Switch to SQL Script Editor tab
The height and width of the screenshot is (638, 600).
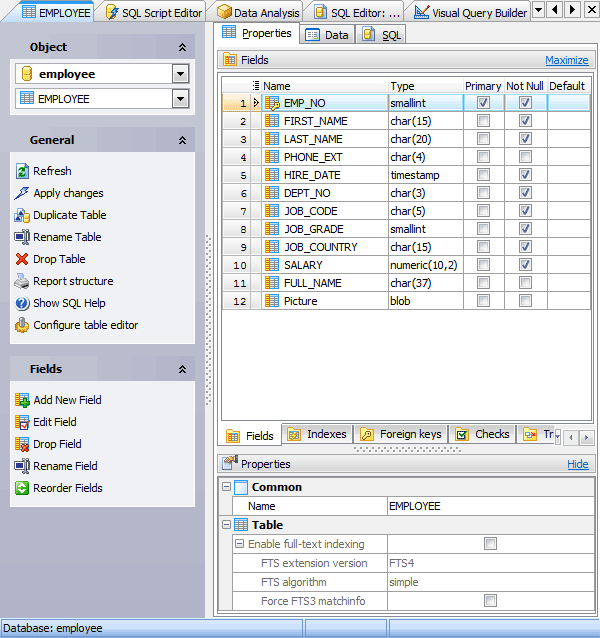(153, 13)
